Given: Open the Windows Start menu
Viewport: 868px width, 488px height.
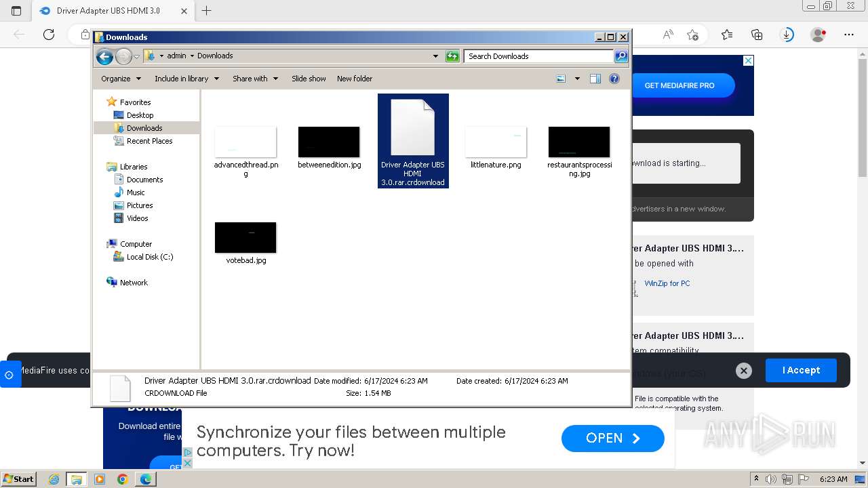Looking at the screenshot, I should [x=18, y=479].
